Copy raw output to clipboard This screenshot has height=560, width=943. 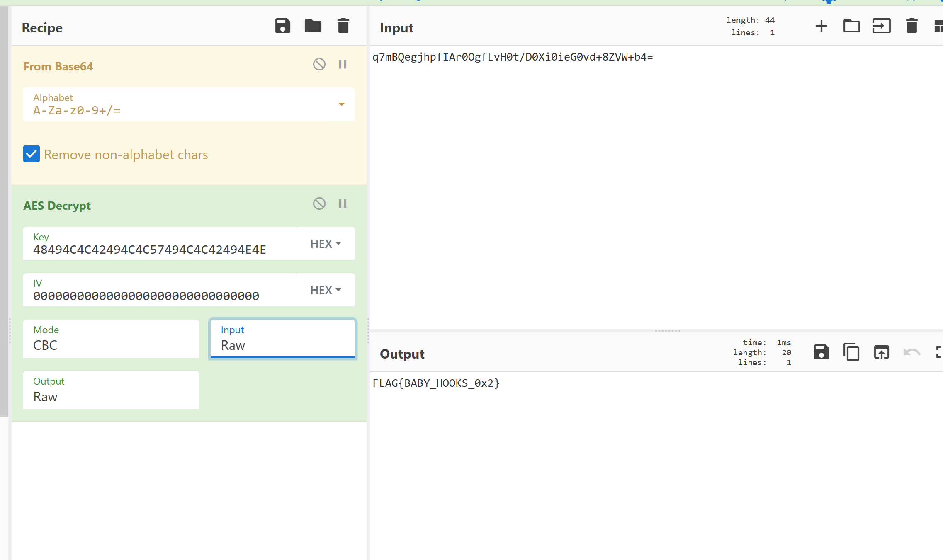(x=851, y=352)
